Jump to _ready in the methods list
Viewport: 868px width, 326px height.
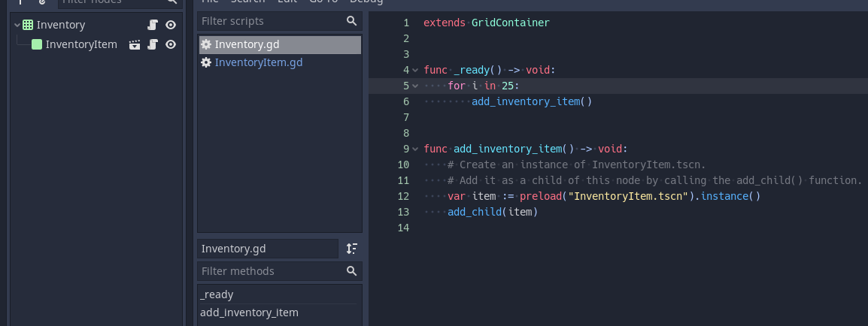(x=278, y=294)
